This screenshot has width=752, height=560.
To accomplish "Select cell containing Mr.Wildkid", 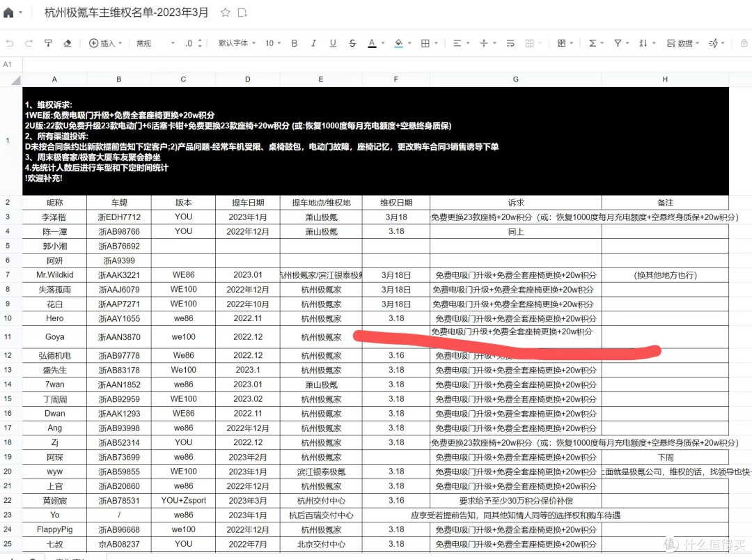I will (55, 275).
